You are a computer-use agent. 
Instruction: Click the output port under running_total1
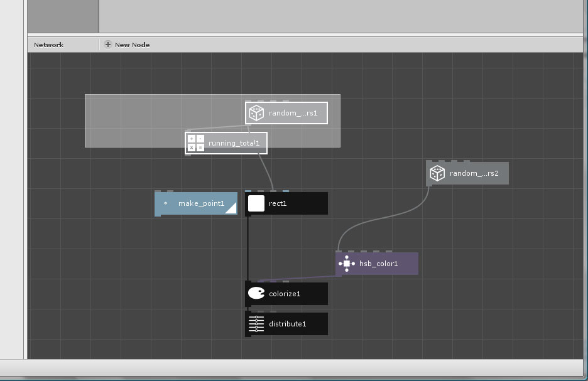[188, 155]
